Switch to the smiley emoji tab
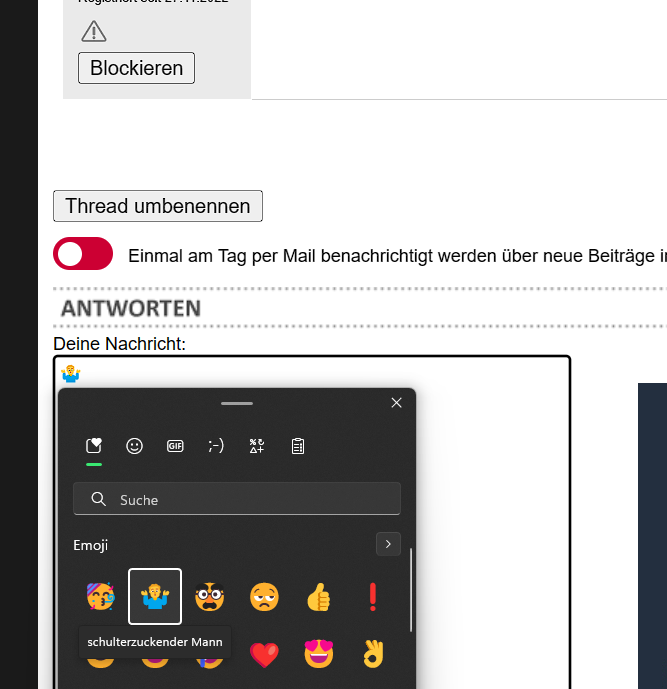This screenshot has height=689, width=667. (134, 446)
